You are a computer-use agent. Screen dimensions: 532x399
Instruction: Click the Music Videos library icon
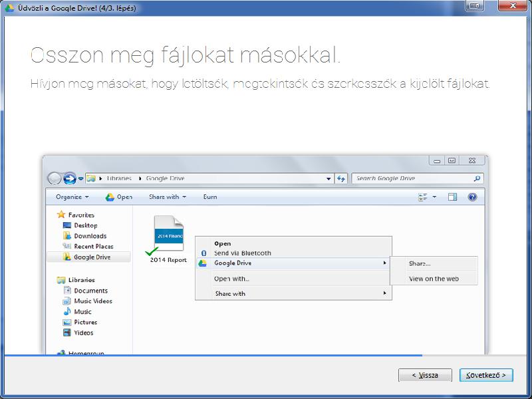(67, 301)
